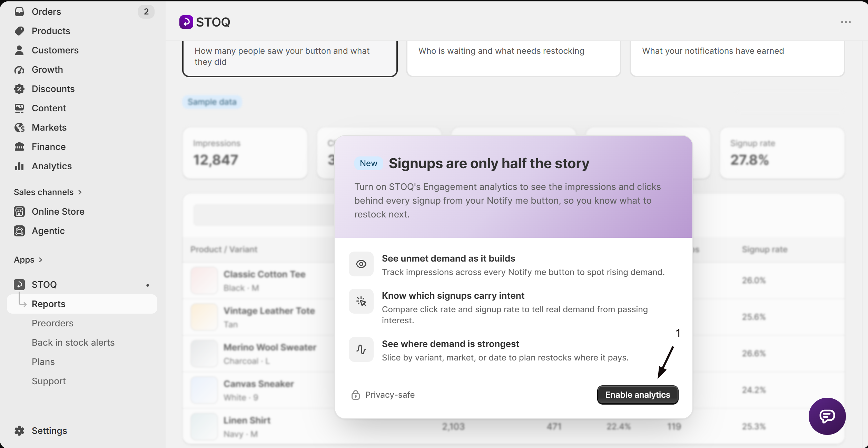Click the Sample data badge

coord(212,102)
